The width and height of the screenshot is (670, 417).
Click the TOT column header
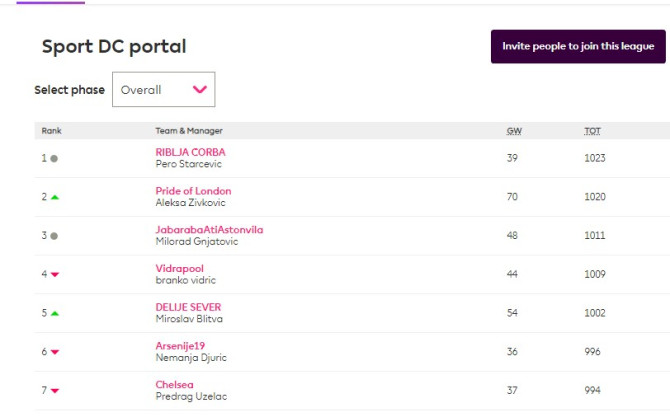point(592,131)
